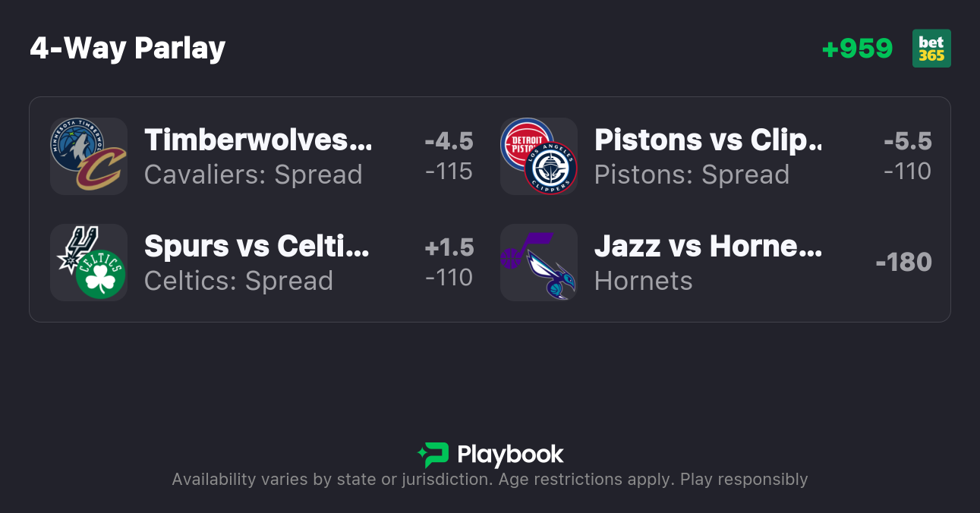Select the Cavaliers -4.5 spread odds
Screen dimensions: 980x513
(449, 156)
